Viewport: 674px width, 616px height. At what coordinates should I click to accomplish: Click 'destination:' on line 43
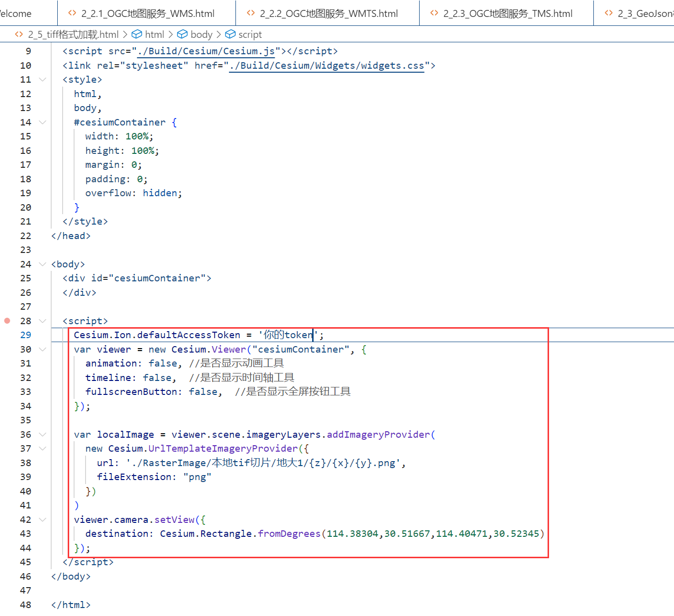point(119,534)
